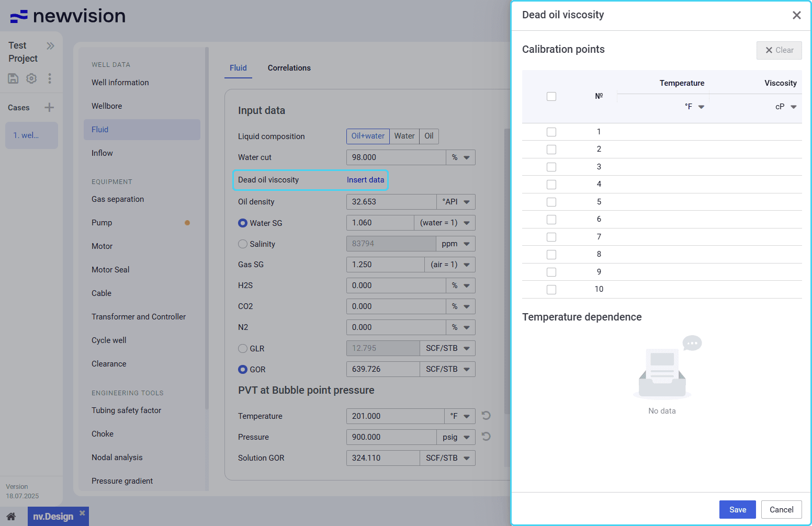This screenshot has height=526, width=812.
Task: Click the Water cut input field
Action: pyautogui.click(x=396, y=157)
